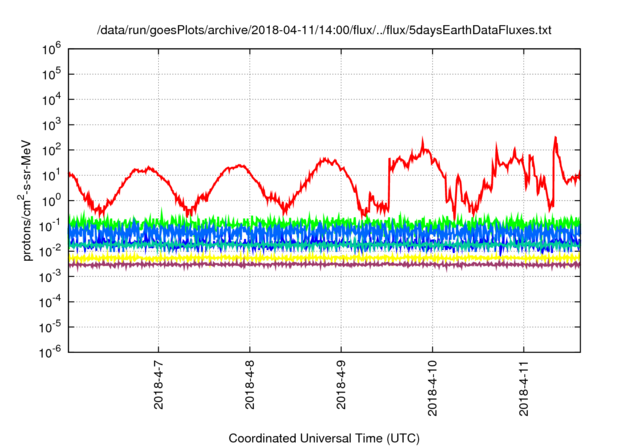Image resolution: width=640 pixels, height=448 pixels.
Task: Click the 10^-1 y-axis tick label
Action: coord(50,226)
